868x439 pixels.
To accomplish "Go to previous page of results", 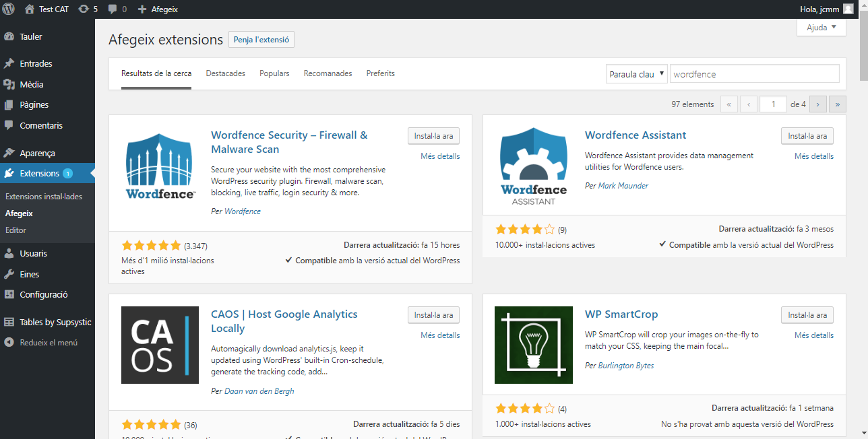I will point(749,104).
